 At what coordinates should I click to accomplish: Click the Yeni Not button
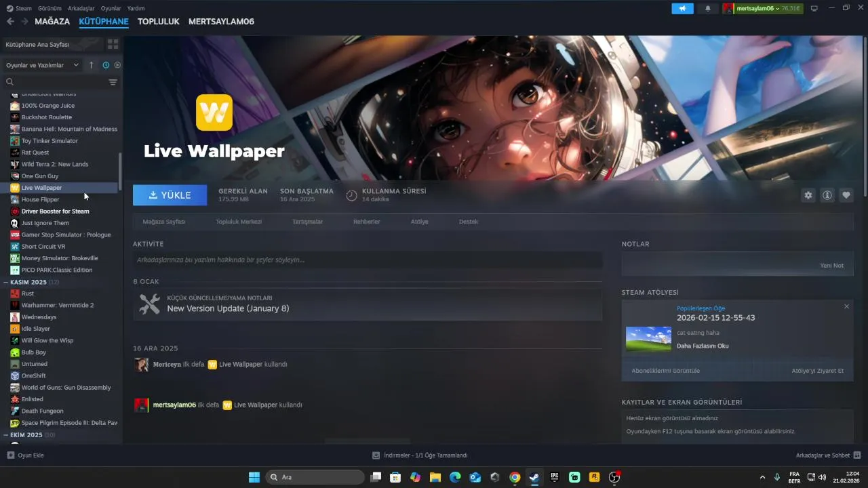832,266
